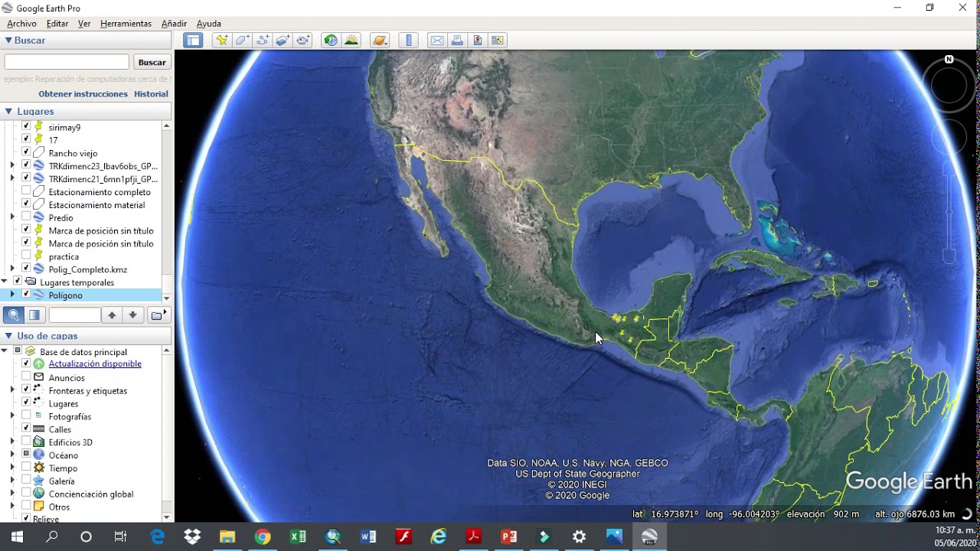Open the planet switcher icon
The width and height of the screenshot is (980, 551).
380,41
